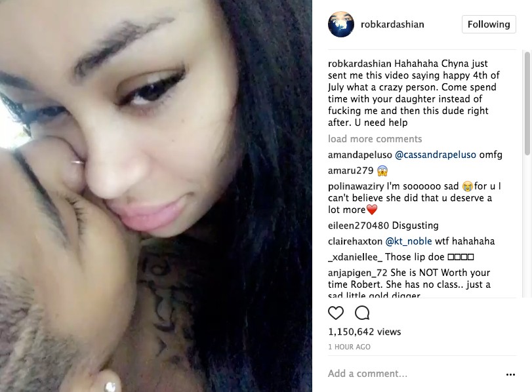Open the robkardashian profile avatar
532x392 pixels.
click(x=341, y=24)
